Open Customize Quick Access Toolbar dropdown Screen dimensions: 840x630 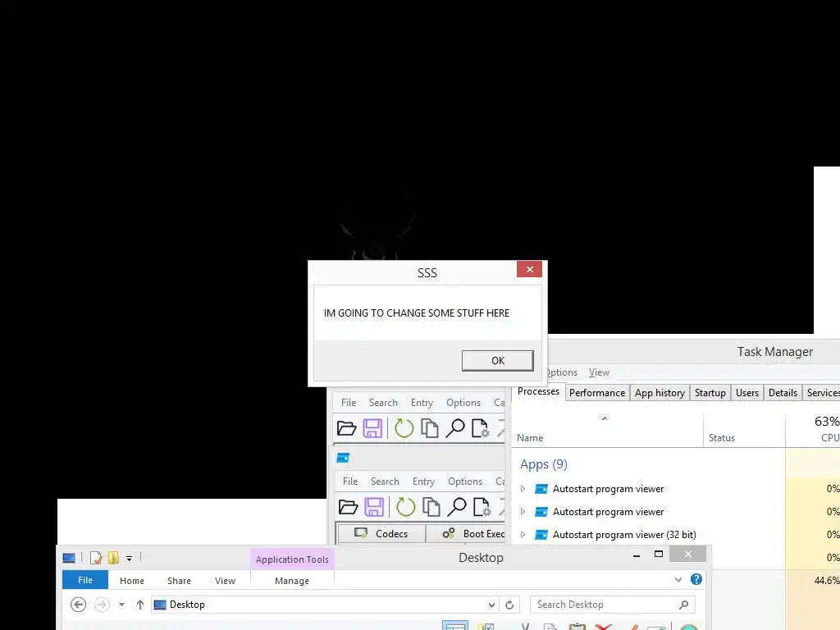point(129,558)
